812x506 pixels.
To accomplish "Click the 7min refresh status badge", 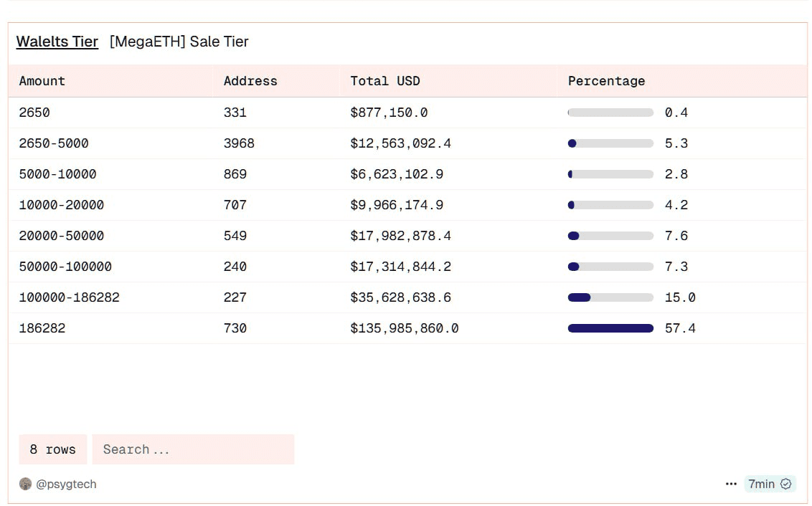I will coord(762,484).
